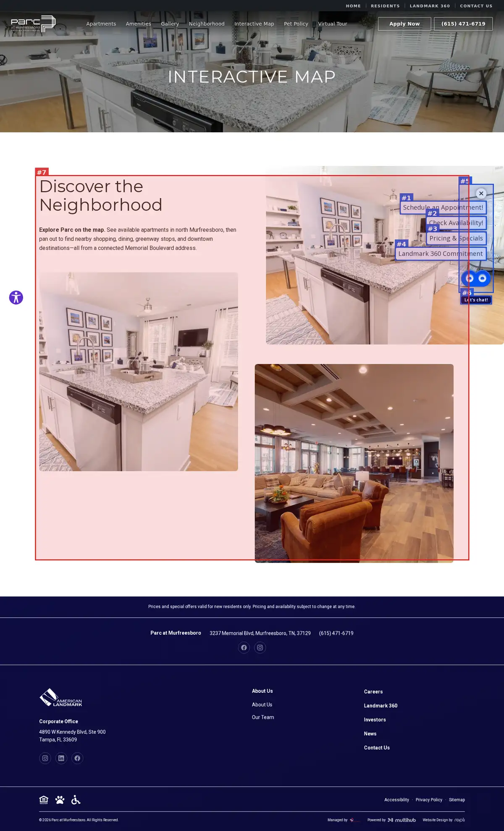The width and height of the screenshot is (504, 831).
Task: Close the chat quick-links popup
Action: pos(481,193)
